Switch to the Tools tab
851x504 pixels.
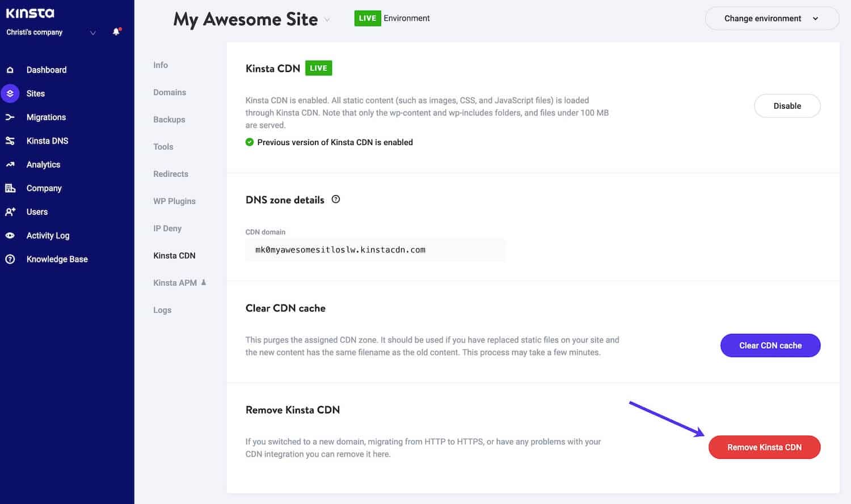click(163, 147)
